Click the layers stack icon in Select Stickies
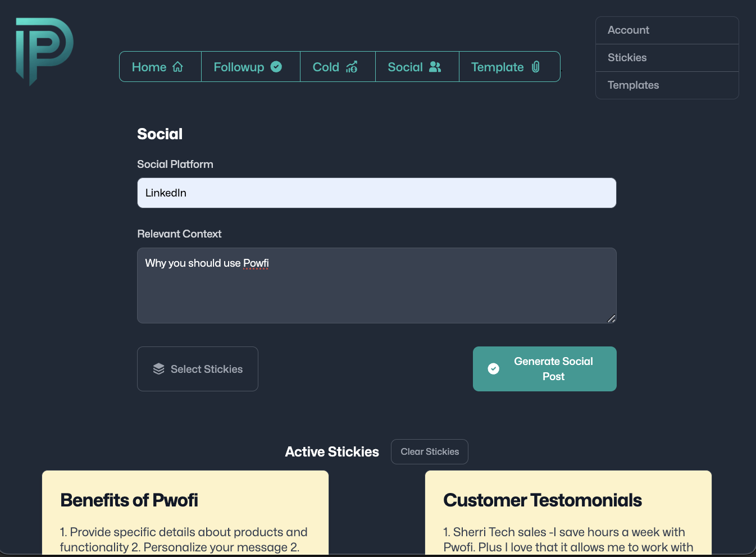This screenshot has height=557, width=756. tap(159, 369)
